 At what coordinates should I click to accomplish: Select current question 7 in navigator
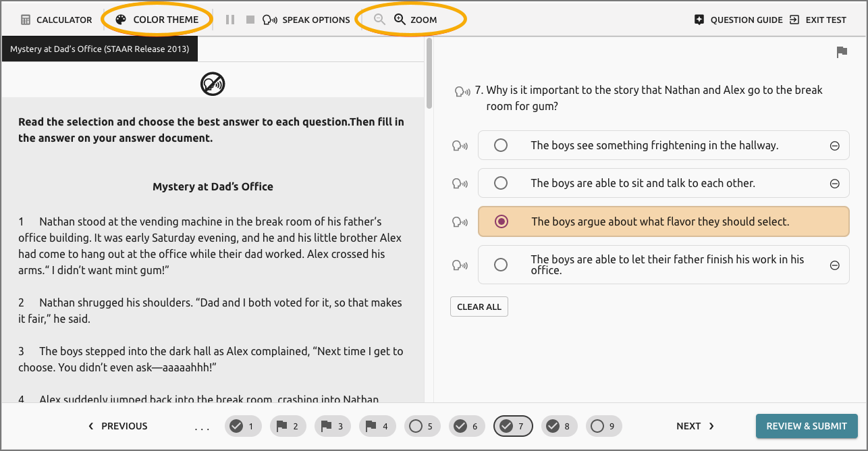point(514,426)
